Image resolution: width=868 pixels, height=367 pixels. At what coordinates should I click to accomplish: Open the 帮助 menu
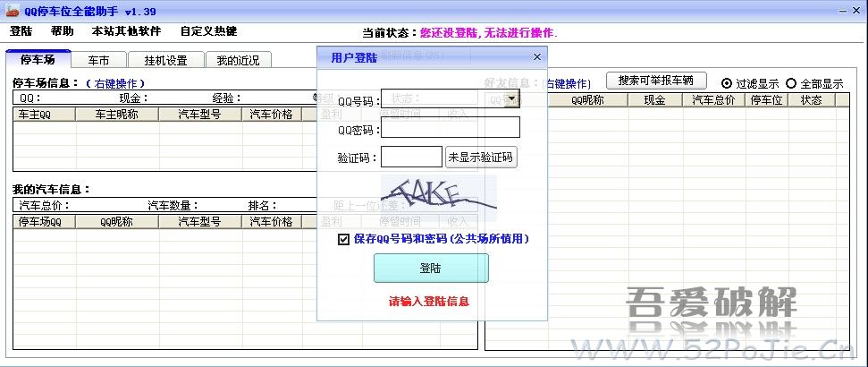click(x=62, y=31)
